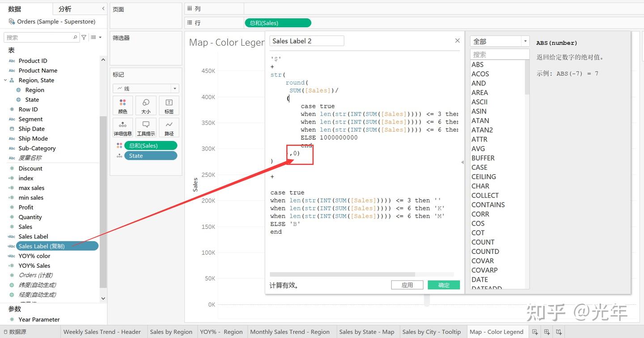The image size is (644, 338).
Task: Click the globe icon next to Region
Action: click(x=18, y=90)
